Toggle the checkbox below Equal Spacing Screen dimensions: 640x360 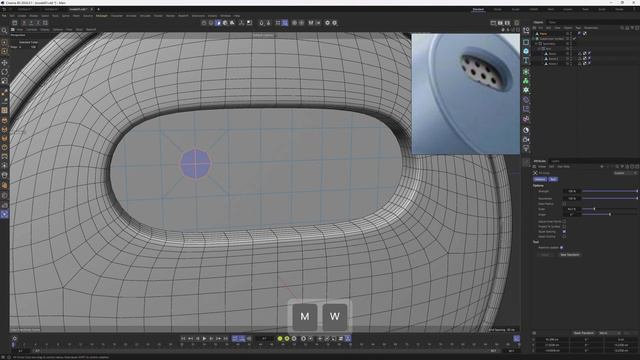click(x=564, y=236)
